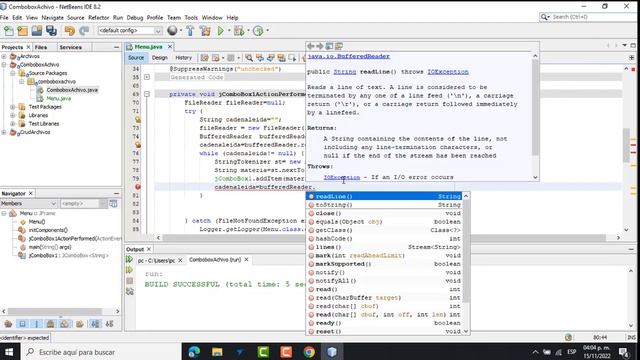Click the New File toolbar icon
This screenshot has height=360, width=640.
point(8,31)
